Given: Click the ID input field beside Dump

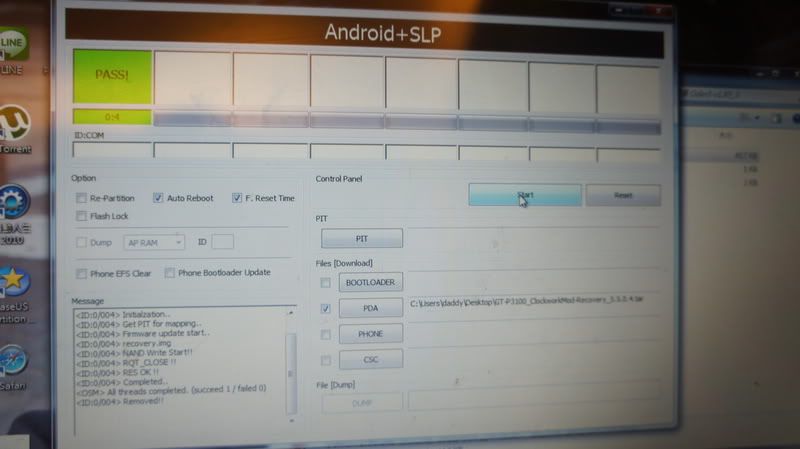Looking at the screenshot, I should [222, 242].
